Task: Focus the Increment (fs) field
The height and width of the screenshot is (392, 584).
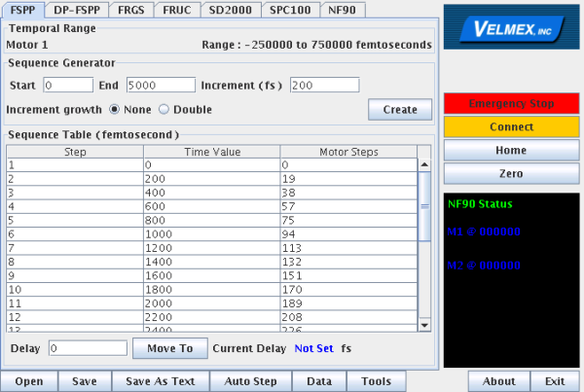Action: point(325,86)
